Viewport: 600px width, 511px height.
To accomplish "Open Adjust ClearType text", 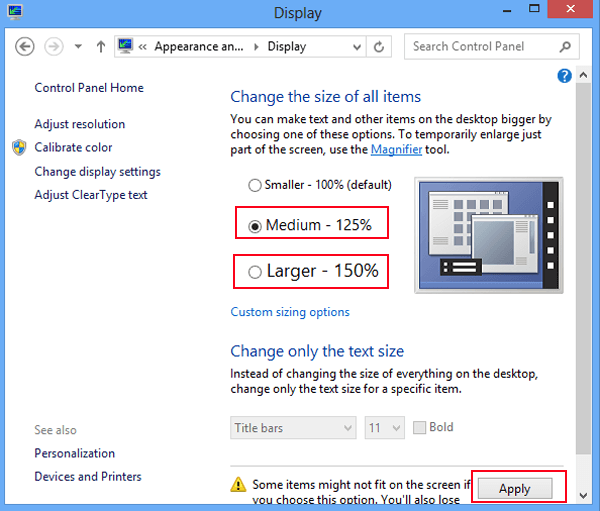I will tap(91, 195).
